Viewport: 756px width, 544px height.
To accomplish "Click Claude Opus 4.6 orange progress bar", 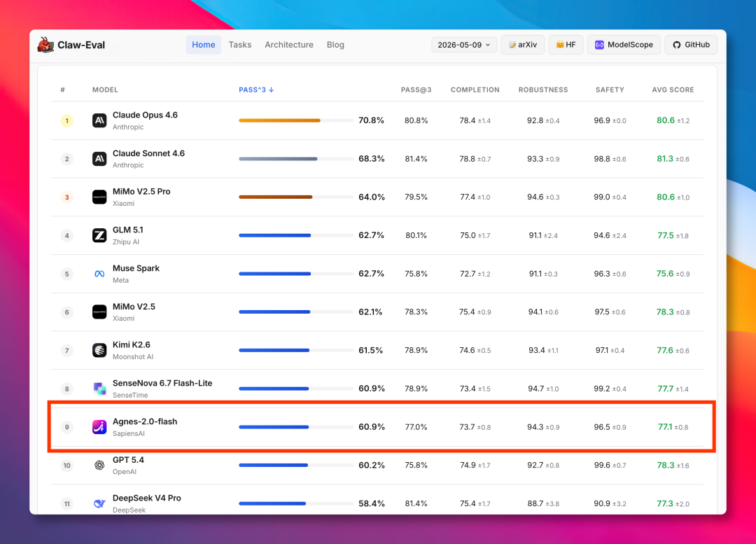I will point(279,120).
